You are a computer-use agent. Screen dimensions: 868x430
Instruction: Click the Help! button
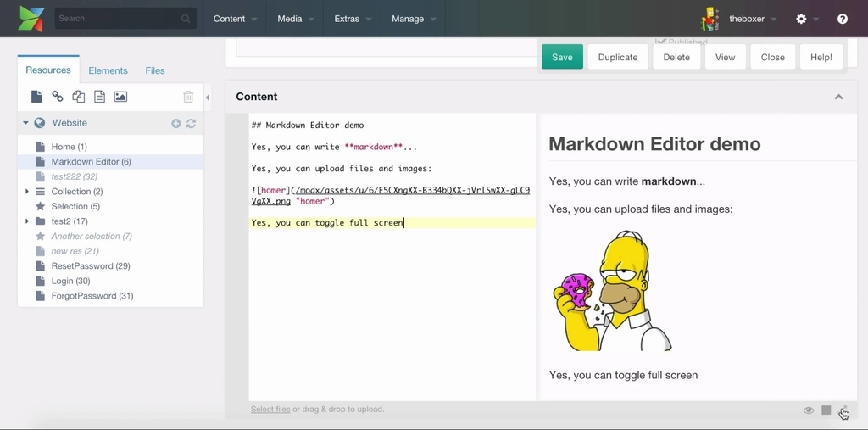click(821, 57)
